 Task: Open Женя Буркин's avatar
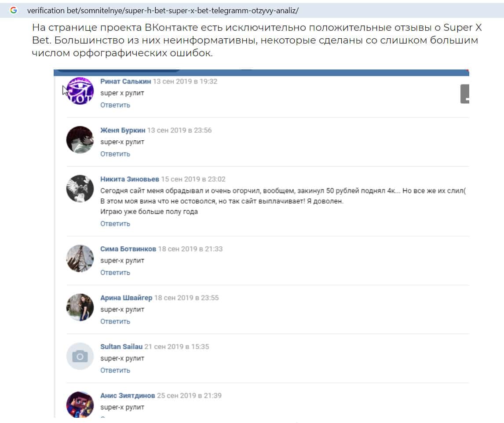(80, 140)
